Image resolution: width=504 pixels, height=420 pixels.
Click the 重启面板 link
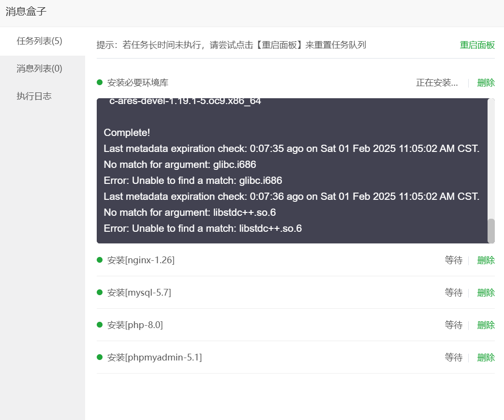[x=477, y=45]
